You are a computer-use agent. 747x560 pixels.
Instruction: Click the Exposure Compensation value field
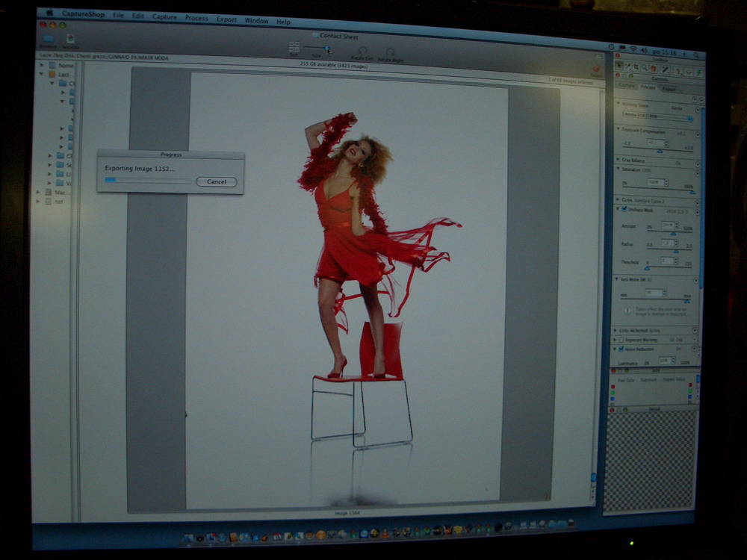pyautogui.click(x=654, y=142)
